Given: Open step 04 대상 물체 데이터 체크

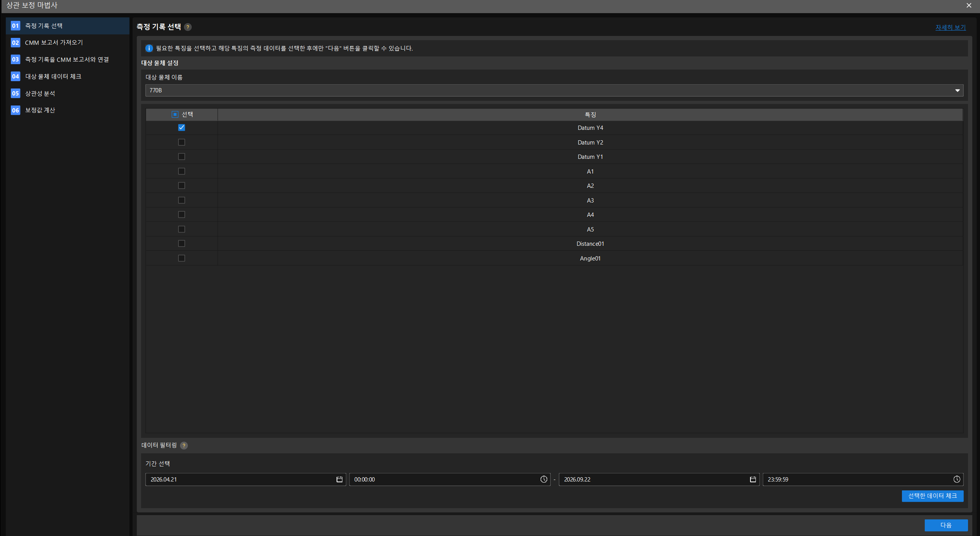Looking at the screenshot, I should pos(68,77).
